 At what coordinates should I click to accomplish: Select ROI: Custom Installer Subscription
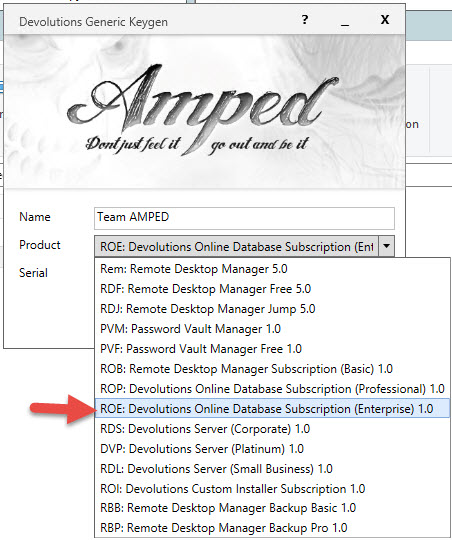pos(272,488)
